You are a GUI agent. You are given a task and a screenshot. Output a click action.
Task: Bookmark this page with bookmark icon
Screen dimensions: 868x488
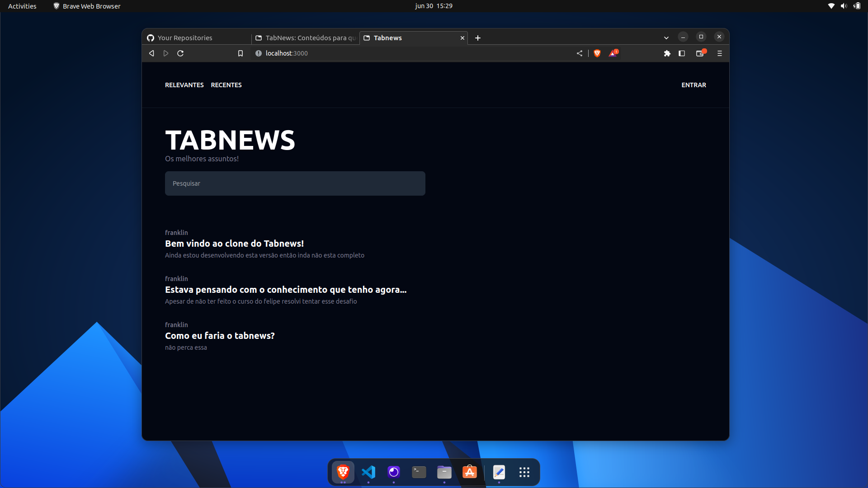pos(241,53)
